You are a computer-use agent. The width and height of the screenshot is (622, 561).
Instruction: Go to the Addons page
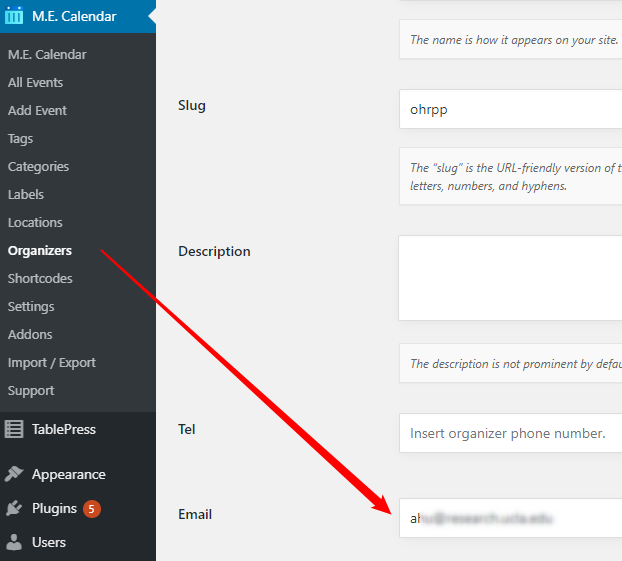(30, 334)
